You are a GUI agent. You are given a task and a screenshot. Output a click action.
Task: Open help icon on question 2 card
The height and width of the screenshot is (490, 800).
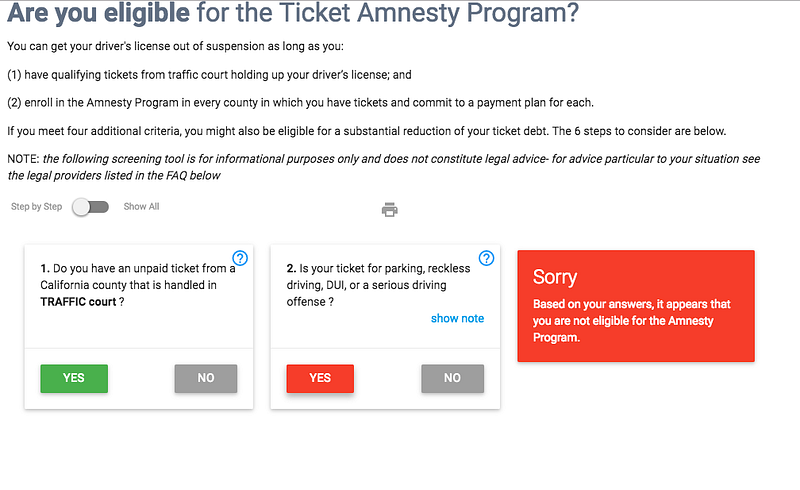point(486,258)
